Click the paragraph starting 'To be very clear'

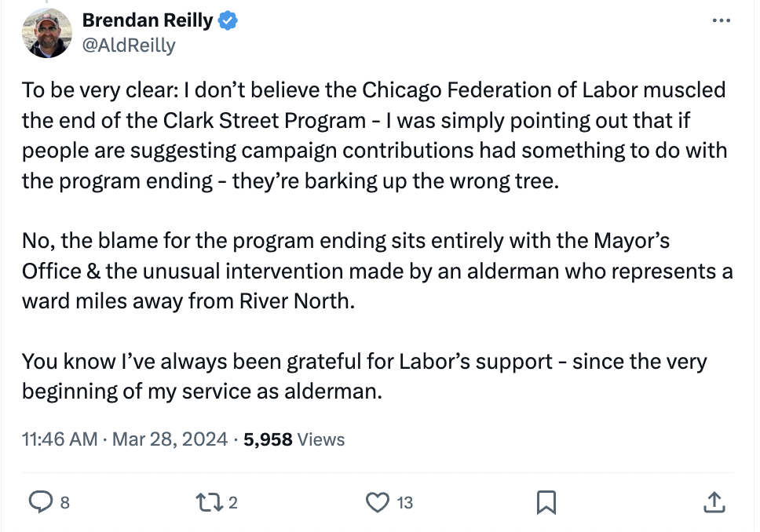pyautogui.click(x=374, y=135)
